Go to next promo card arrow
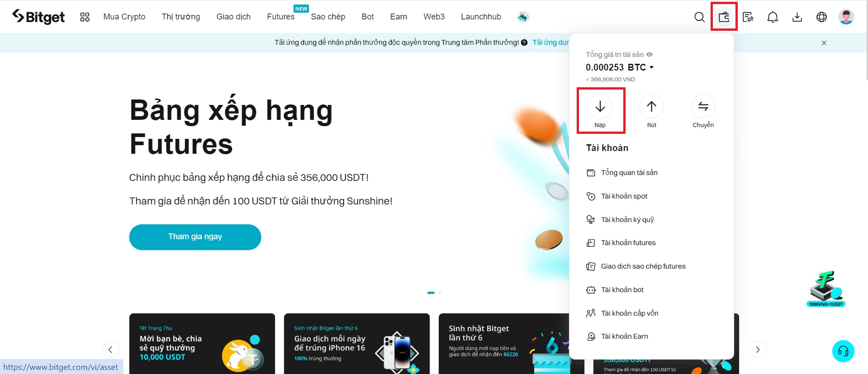Screen dimensions: 868x374 (758, 350)
